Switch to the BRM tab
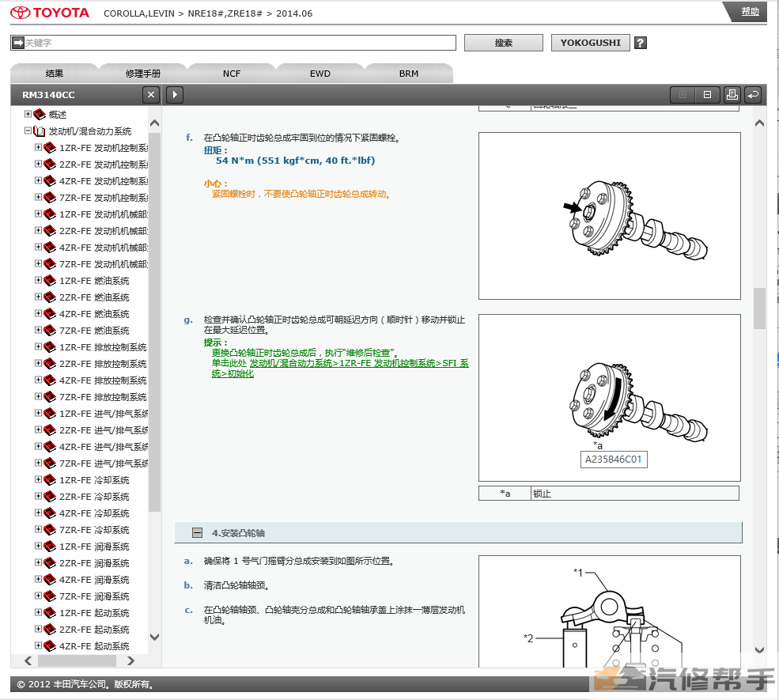Image resolution: width=779 pixels, height=700 pixels. pos(409,74)
